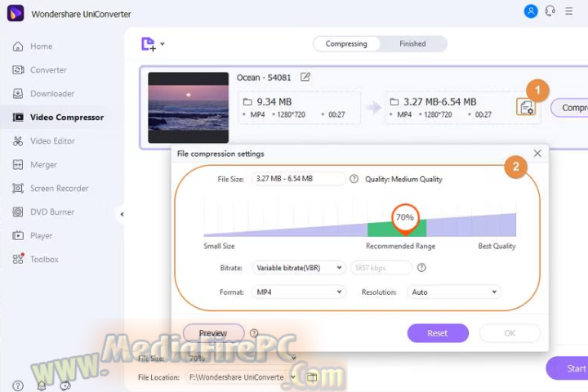Click the help question mark in bottom left
Viewport: 588px width, 392px height.
pyautogui.click(x=18, y=385)
